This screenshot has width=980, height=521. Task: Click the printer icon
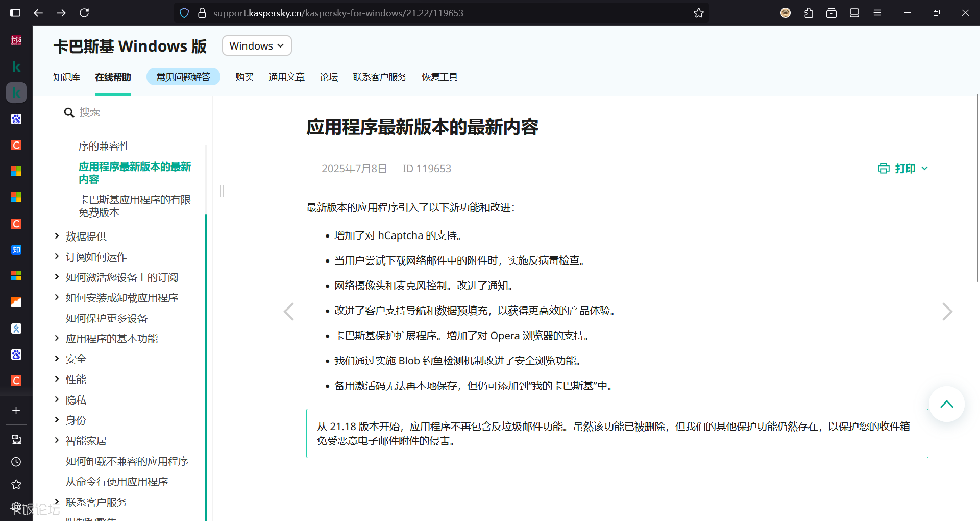tap(884, 169)
